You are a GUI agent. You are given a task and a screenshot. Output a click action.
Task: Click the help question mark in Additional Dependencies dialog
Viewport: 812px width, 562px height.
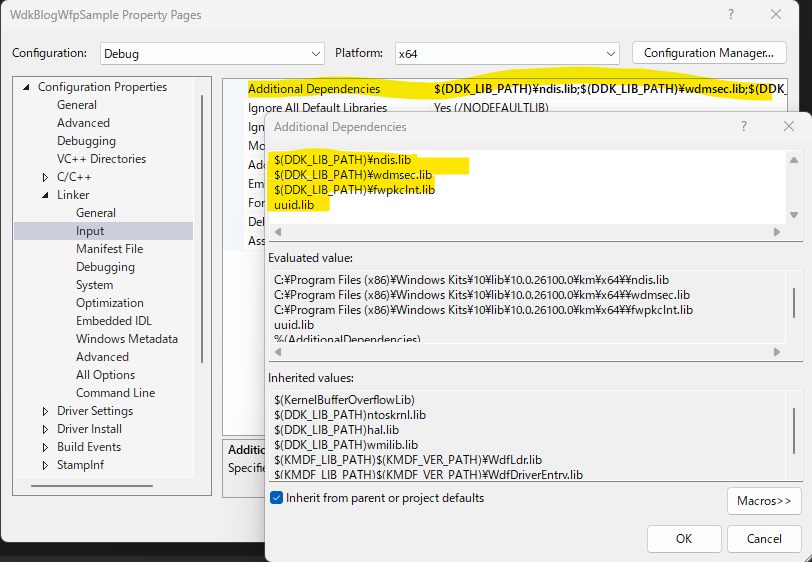tap(743, 127)
